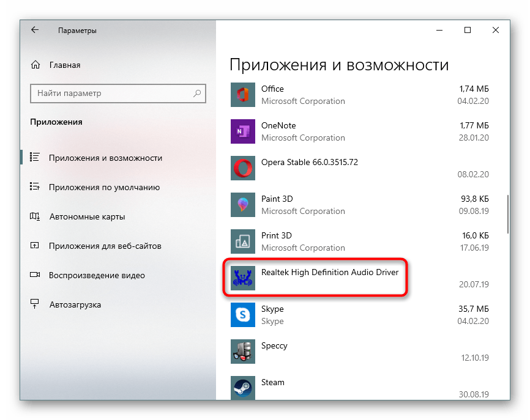The width and height of the screenshot is (530, 420).
Task: Click the Steam app name
Action: pos(273,383)
